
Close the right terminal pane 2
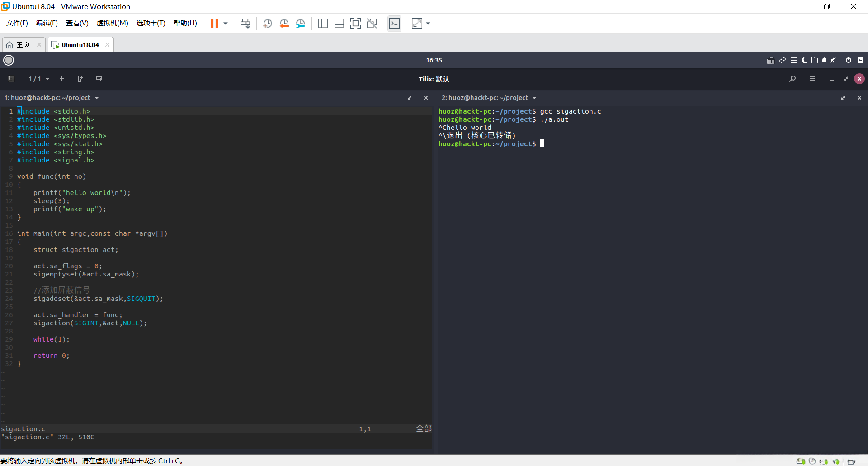[859, 98]
